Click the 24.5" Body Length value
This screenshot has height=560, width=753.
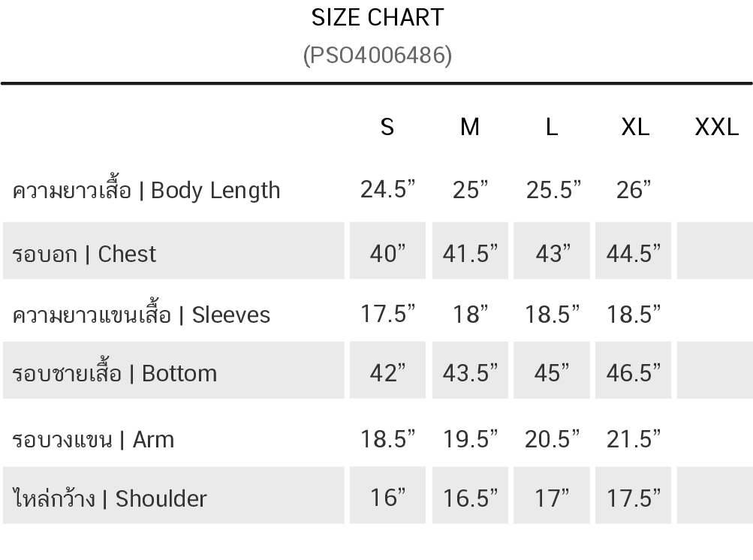tap(387, 190)
